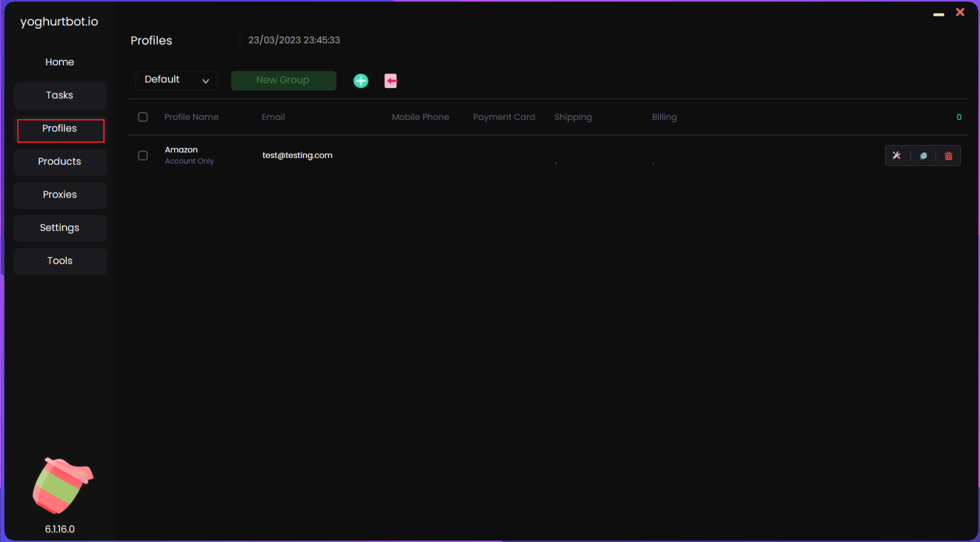Close the app with the red X
Image resolution: width=980 pixels, height=542 pixels.
(960, 13)
